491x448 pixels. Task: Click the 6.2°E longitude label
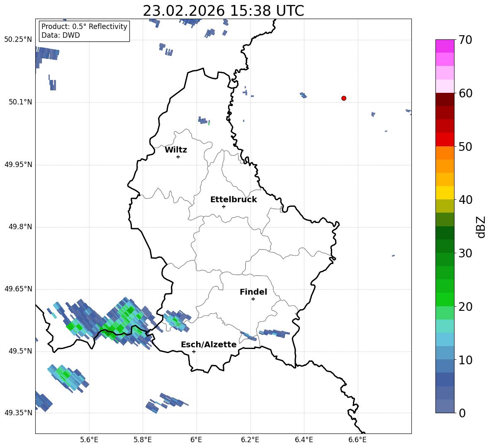pos(250,440)
